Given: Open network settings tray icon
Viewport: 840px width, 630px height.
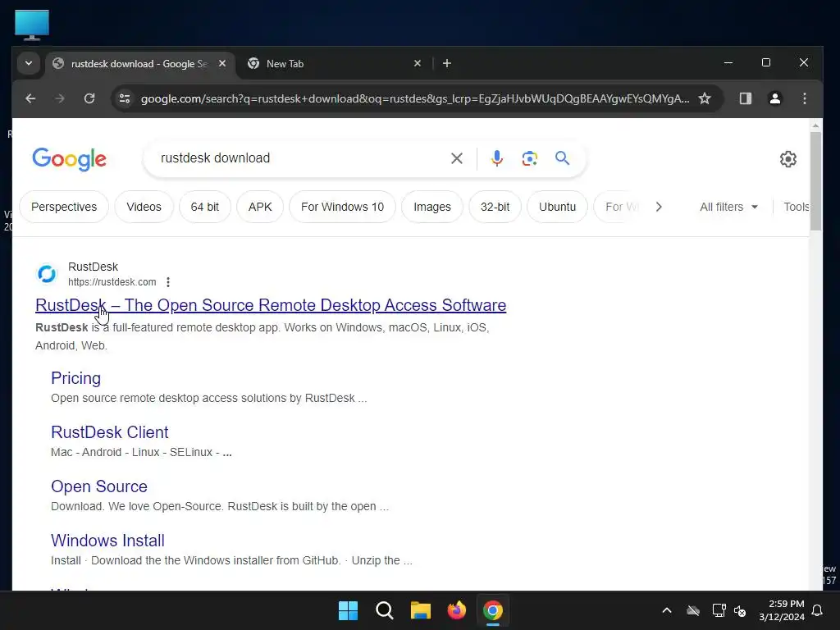Looking at the screenshot, I should pos(719,610).
